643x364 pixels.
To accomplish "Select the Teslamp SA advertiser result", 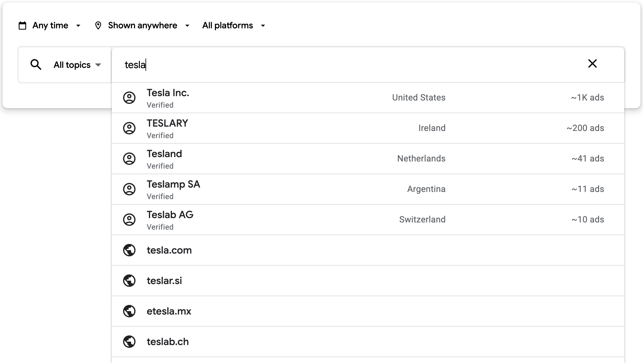I will [x=173, y=189].
